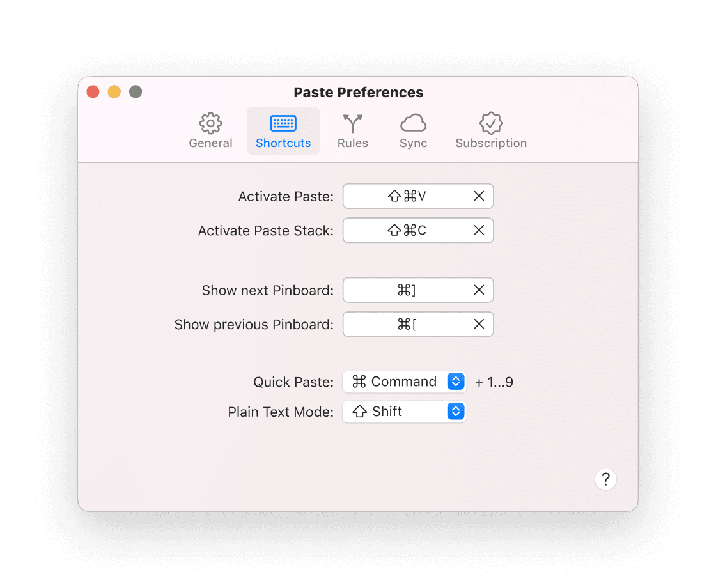The width and height of the screenshot is (716, 588).
Task: Click the Activate Paste Stack shortcut field
Action: tap(418, 230)
